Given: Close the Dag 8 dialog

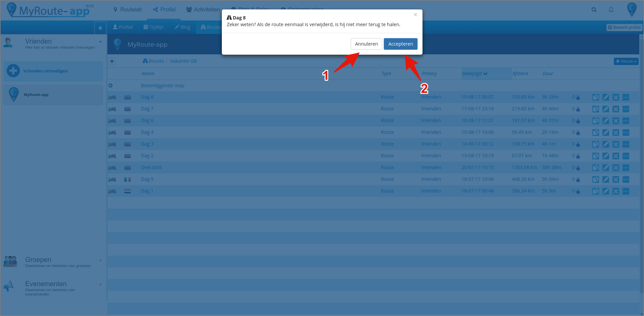Looking at the screenshot, I should point(415,14).
